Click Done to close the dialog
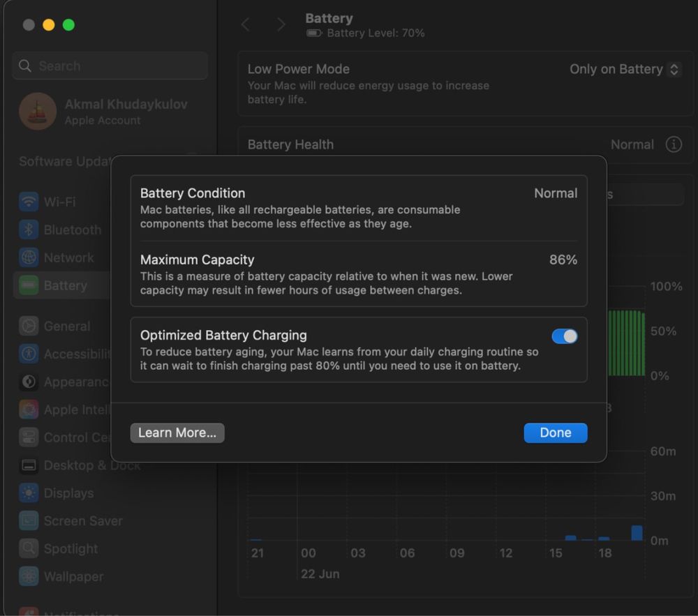 (x=556, y=433)
